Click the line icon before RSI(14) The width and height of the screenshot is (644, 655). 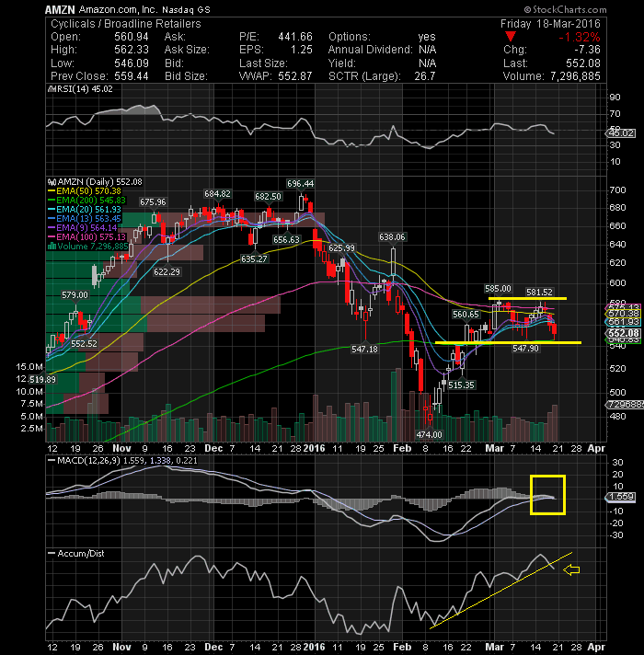[x=52, y=89]
